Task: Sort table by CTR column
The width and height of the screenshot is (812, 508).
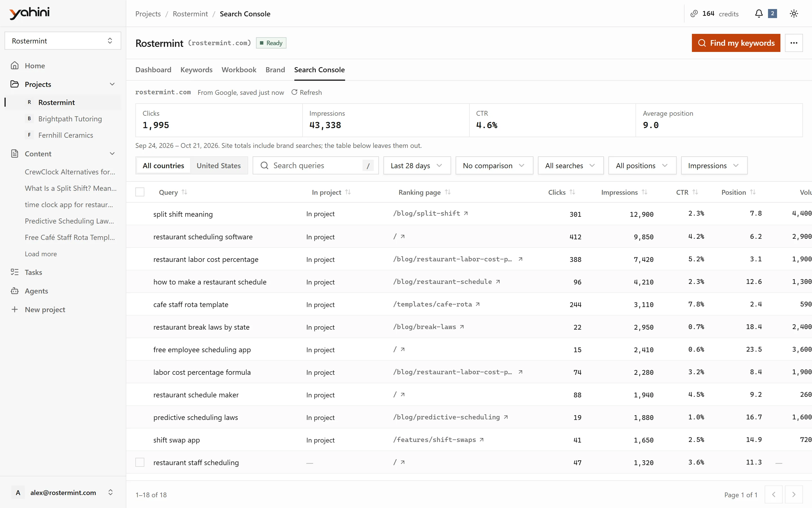Action: tap(695, 192)
